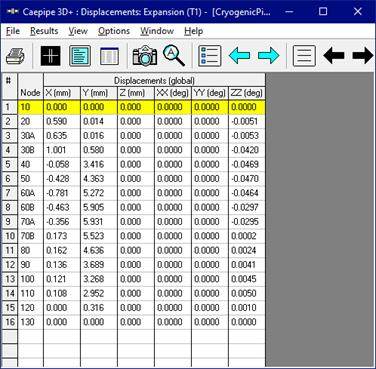Open the Options menu
Viewport: 376px width, 369px height.
[x=114, y=31]
